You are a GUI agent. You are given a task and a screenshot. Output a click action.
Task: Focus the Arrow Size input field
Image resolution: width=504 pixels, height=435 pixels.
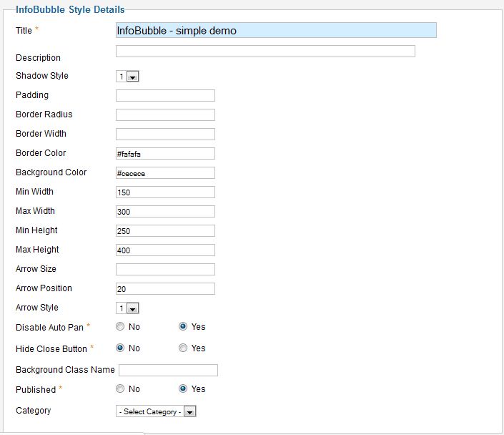[x=164, y=269]
